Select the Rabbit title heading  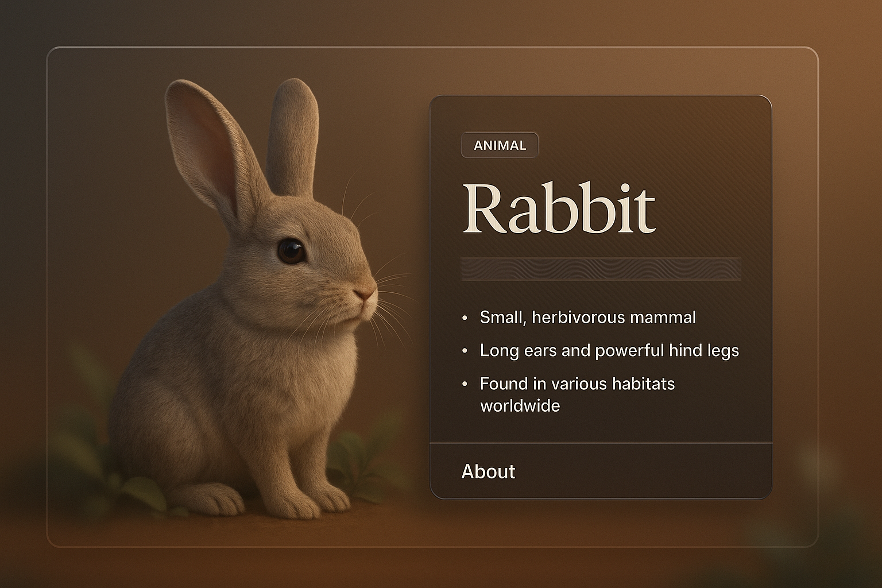(559, 208)
